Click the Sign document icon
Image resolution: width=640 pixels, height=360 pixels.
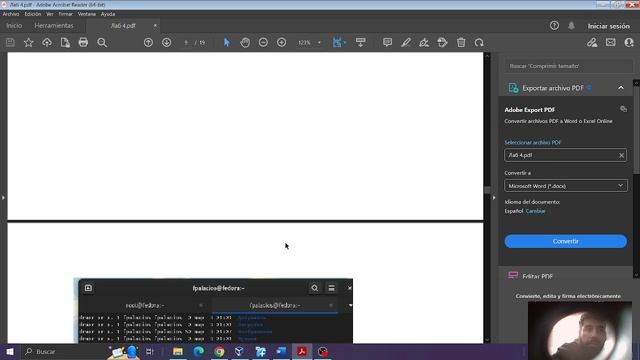pyautogui.click(x=424, y=42)
